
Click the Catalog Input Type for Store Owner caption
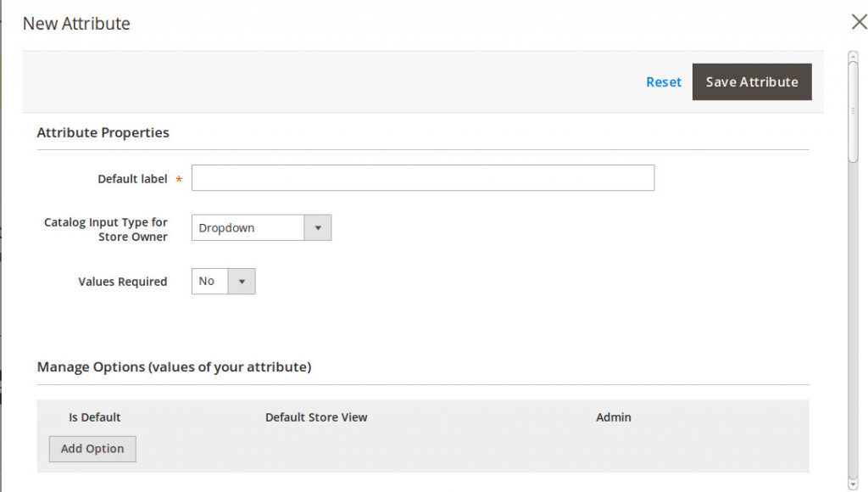pos(106,229)
